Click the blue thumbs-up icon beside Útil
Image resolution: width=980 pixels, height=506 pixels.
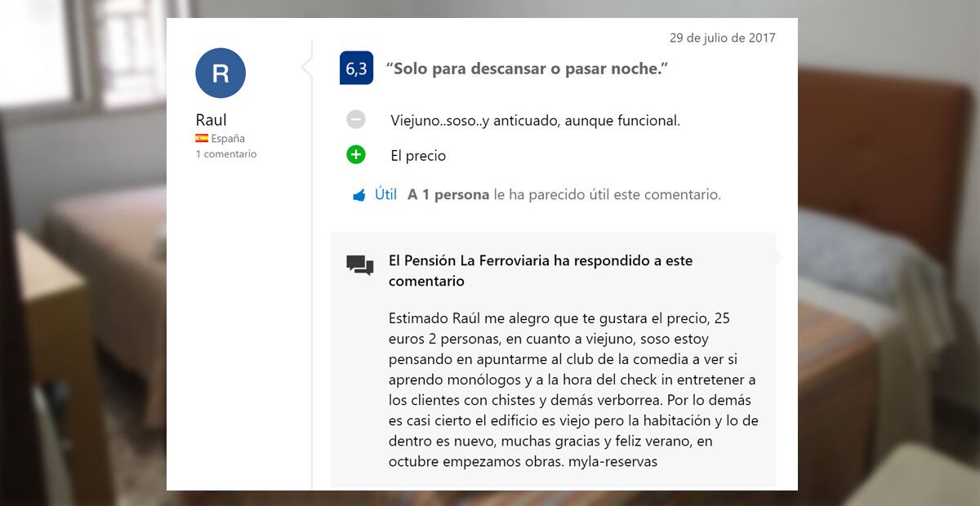click(359, 194)
